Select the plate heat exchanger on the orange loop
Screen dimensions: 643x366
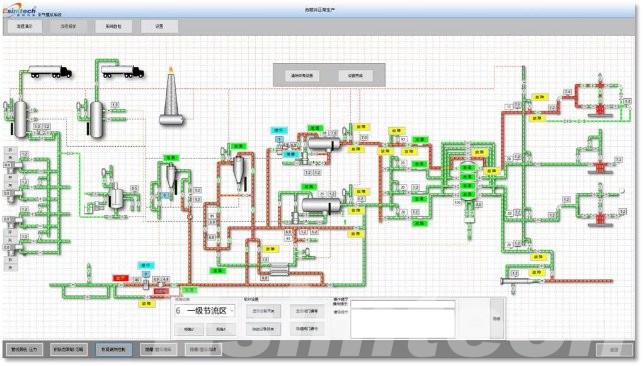[280, 269]
